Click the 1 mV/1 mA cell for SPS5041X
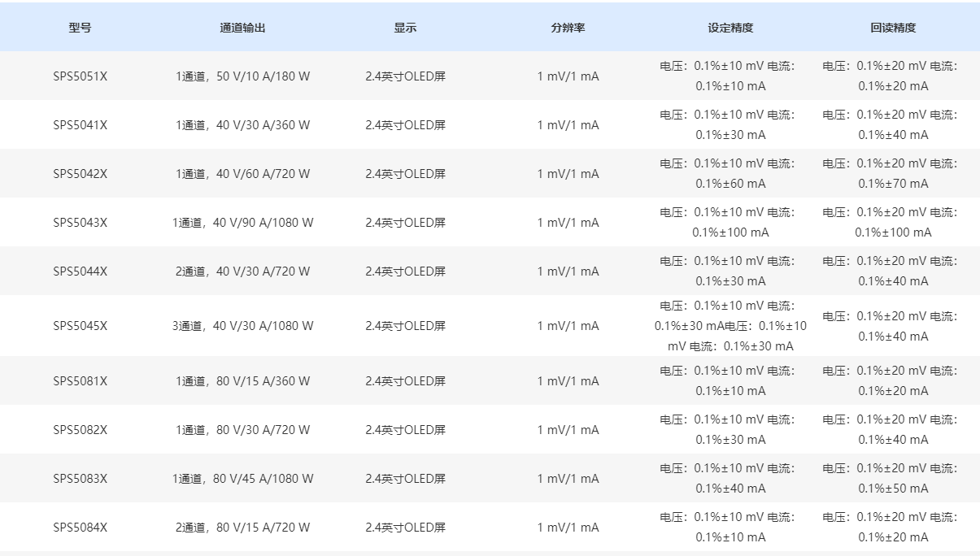This screenshot has height=556, width=980. pyautogui.click(x=568, y=125)
